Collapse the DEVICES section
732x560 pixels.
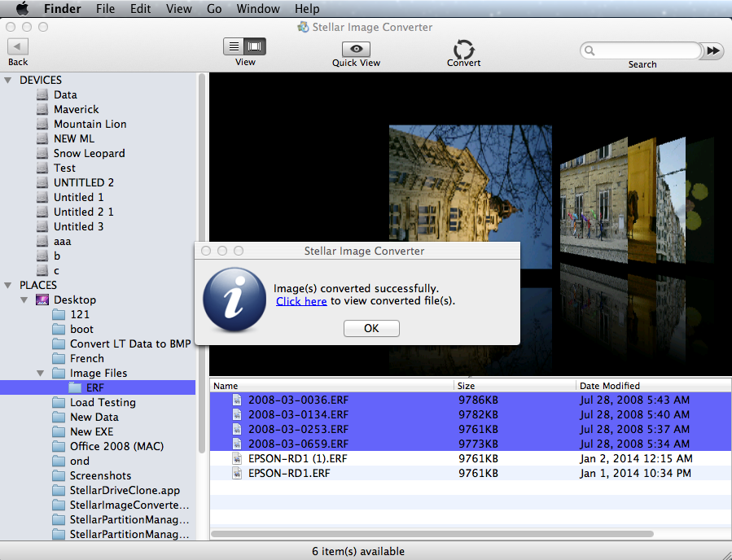[x=8, y=81]
